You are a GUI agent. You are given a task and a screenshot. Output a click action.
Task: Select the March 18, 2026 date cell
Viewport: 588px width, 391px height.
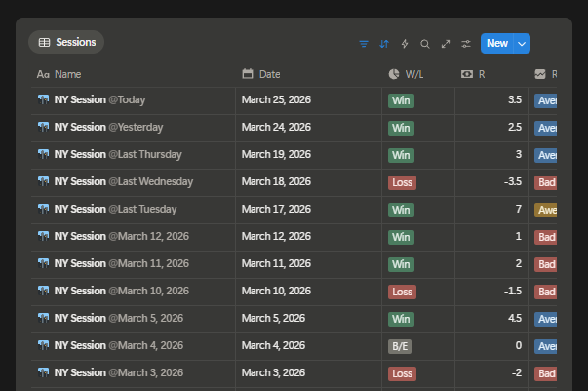[308, 182]
